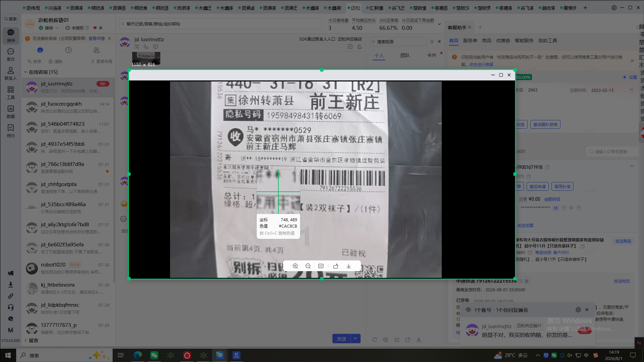Expand the 留言 section

tap(25, 341)
